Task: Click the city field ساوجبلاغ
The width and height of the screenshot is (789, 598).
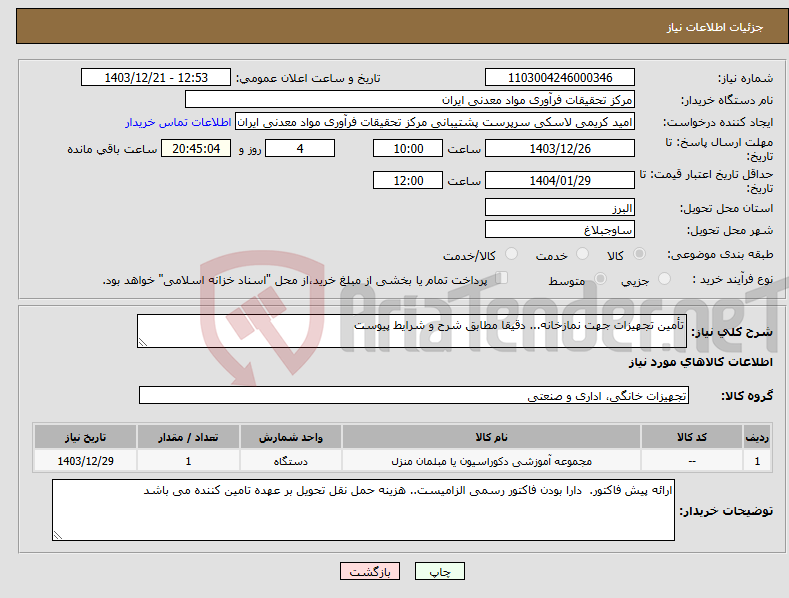Action: click(560, 230)
